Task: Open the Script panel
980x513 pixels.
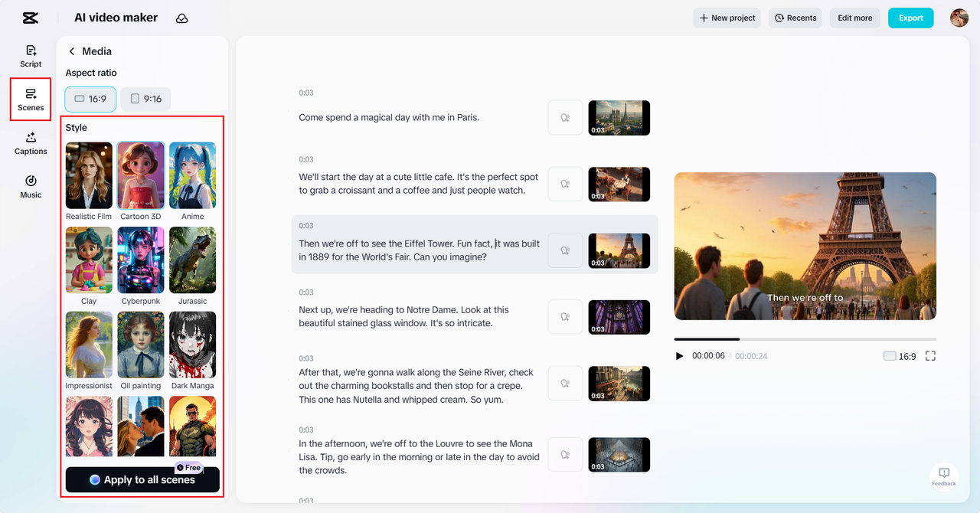Action: click(x=31, y=56)
